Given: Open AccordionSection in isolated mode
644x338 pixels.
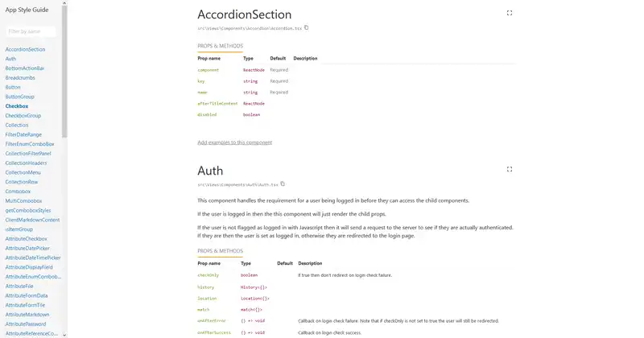Looking at the screenshot, I should [x=510, y=13].
